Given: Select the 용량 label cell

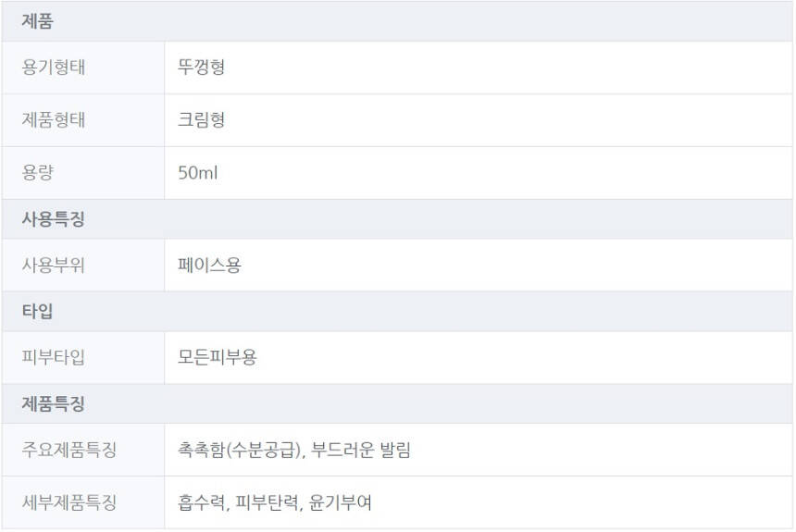Looking at the screenshot, I should pyautogui.click(x=38, y=173).
